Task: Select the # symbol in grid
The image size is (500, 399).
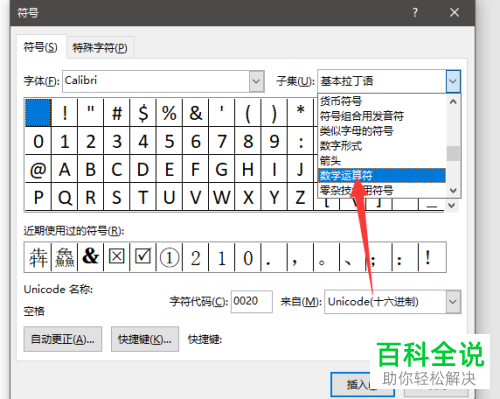Action: [x=117, y=113]
